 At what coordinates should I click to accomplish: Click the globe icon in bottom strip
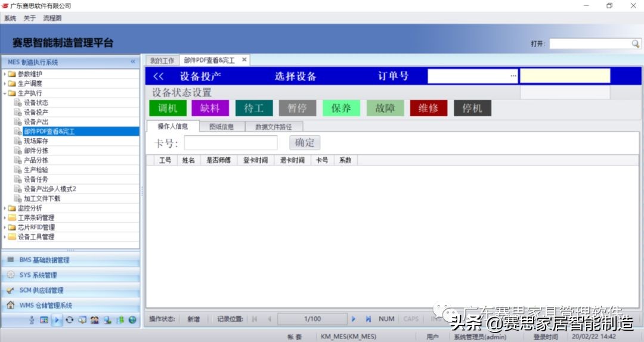click(x=132, y=320)
